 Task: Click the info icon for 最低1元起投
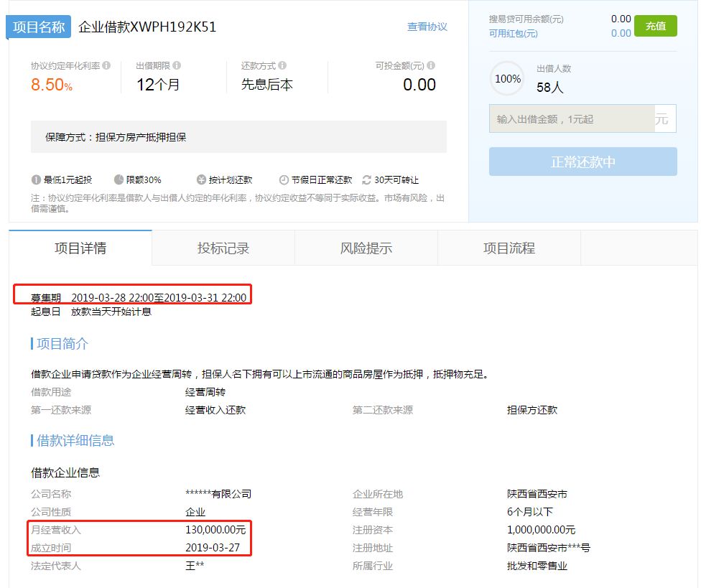click(x=36, y=179)
